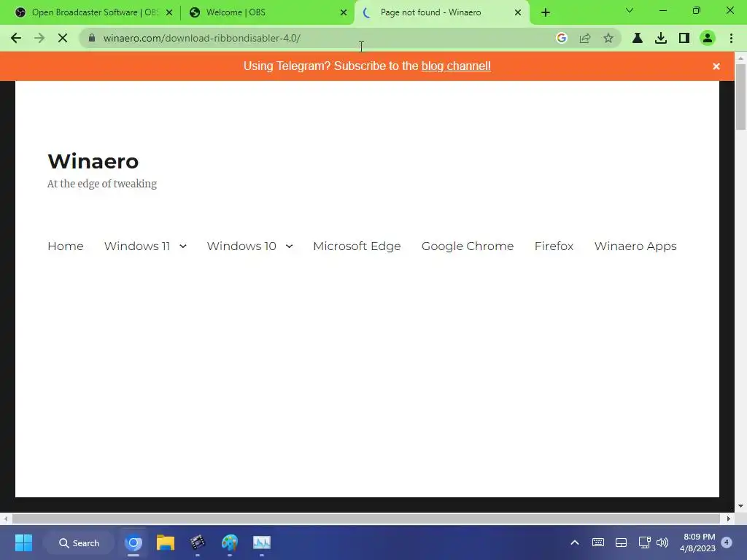
Task: Click the Winaero site title
Action: point(93,161)
